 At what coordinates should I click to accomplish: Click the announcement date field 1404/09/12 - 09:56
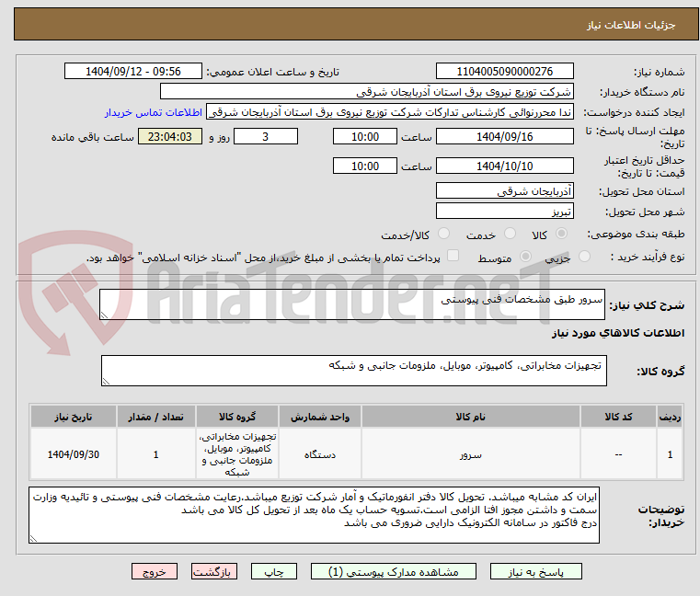point(133,72)
